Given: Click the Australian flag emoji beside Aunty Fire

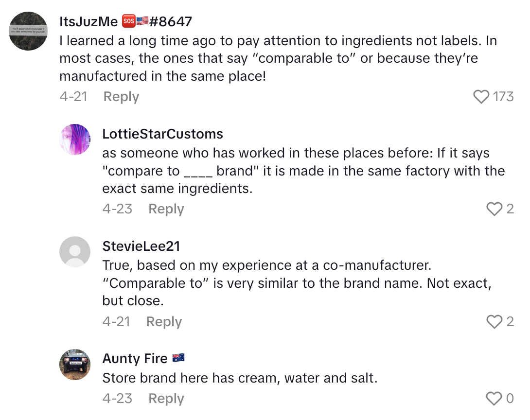Looking at the screenshot, I should point(178,358).
